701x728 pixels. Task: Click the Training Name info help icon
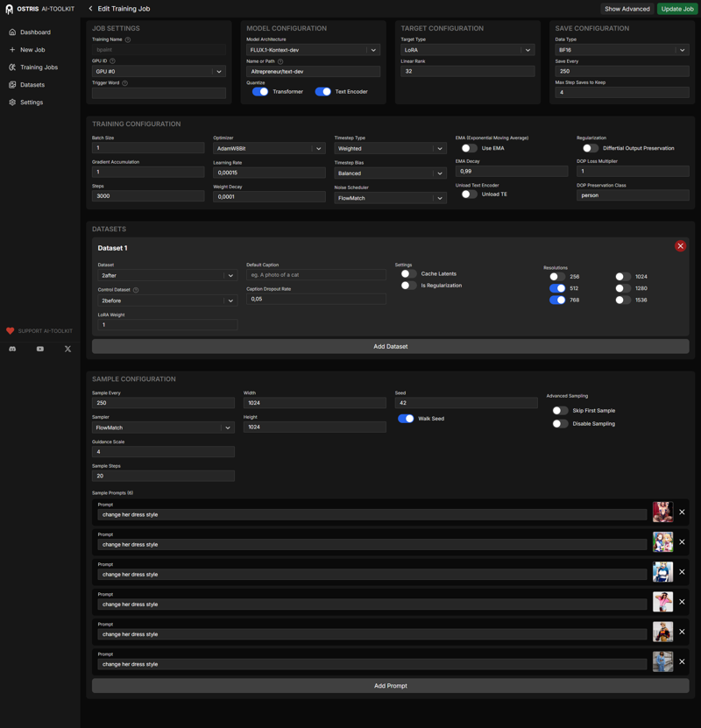(128, 39)
